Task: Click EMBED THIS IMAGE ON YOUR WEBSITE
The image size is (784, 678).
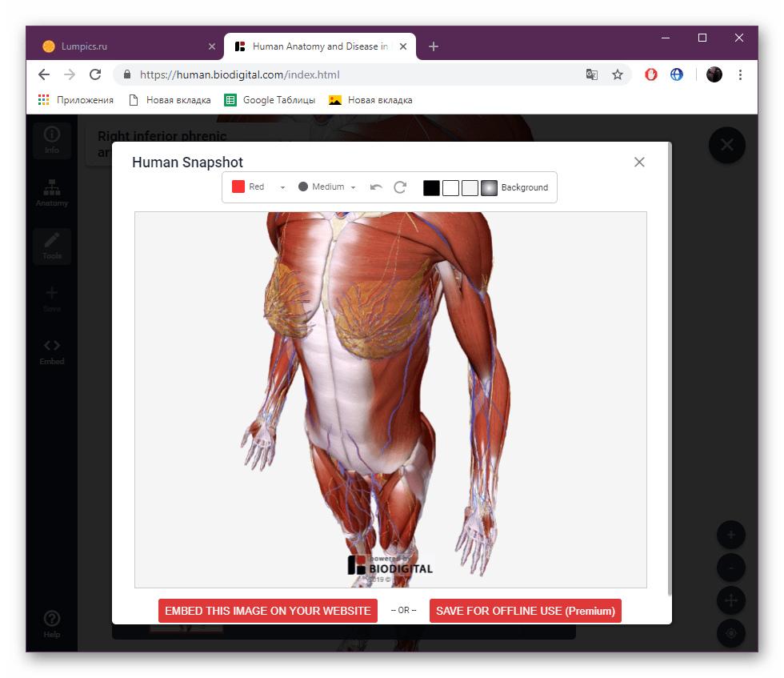Action: point(267,610)
